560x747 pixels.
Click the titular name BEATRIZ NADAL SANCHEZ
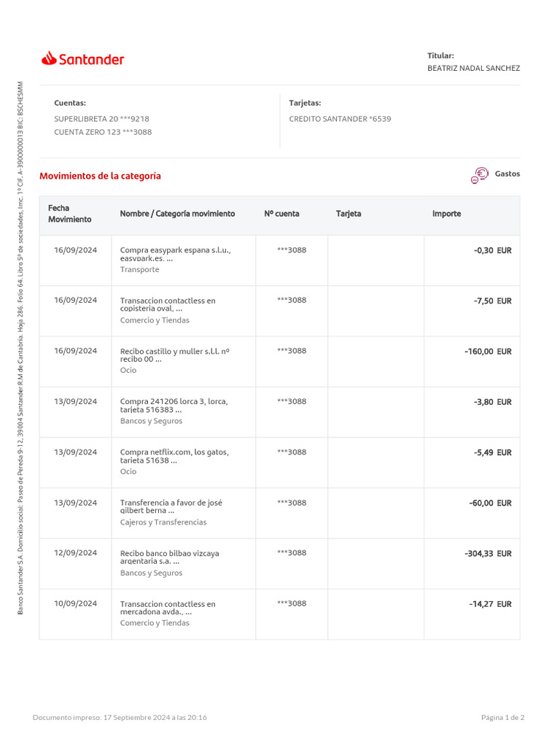473,68
